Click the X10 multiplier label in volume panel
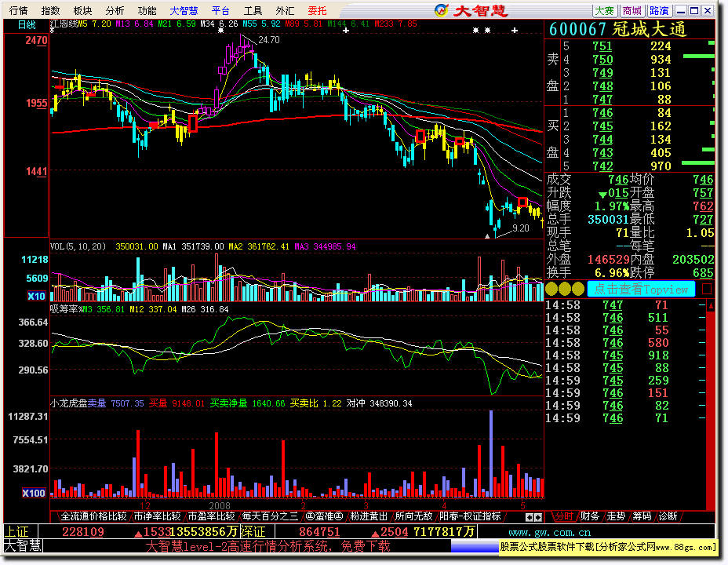The image size is (728, 565). coord(36,296)
